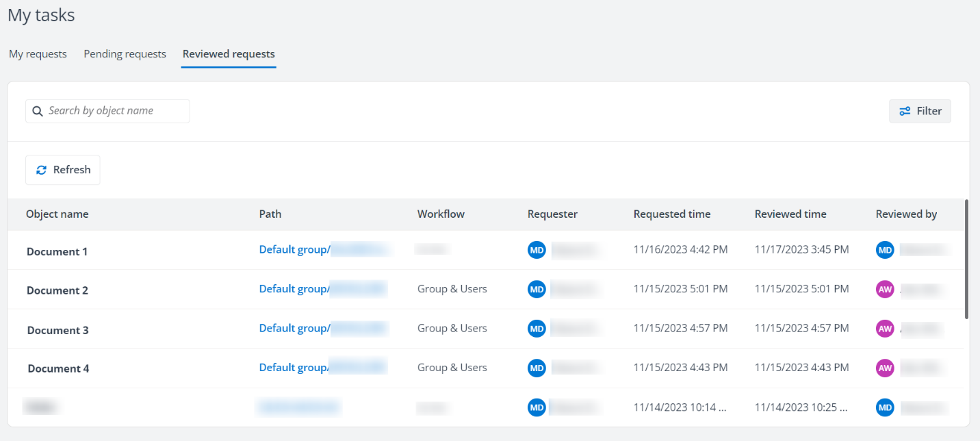Open the Default group path link for Document 3
This screenshot has height=441, width=980.
pyautogui.click(x=294, y=328)
